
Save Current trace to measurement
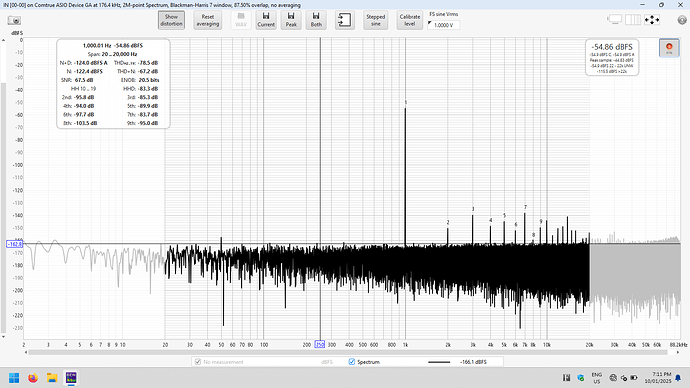coord(266,20)
